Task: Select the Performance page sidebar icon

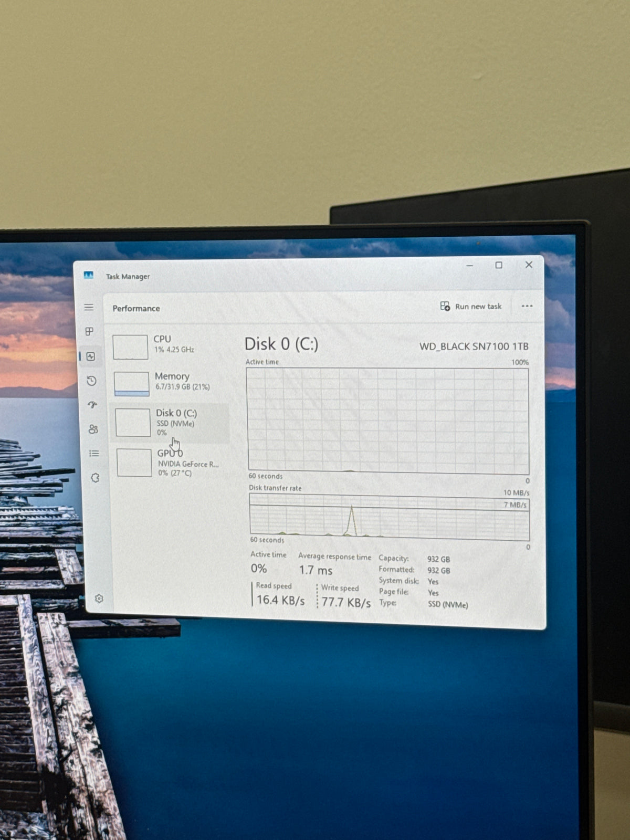Action: coord(91,356)
